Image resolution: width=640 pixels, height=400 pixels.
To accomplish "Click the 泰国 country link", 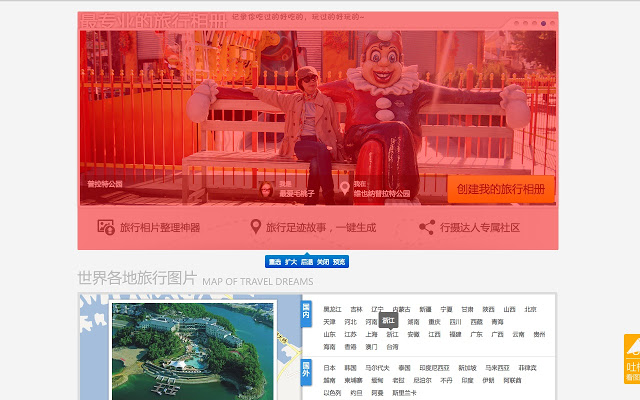I will [x=404, y=368].
